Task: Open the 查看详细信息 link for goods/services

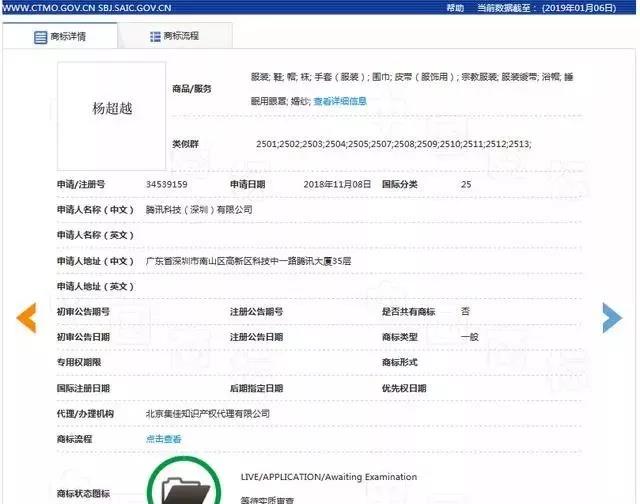Action: [x=340, y=101]
